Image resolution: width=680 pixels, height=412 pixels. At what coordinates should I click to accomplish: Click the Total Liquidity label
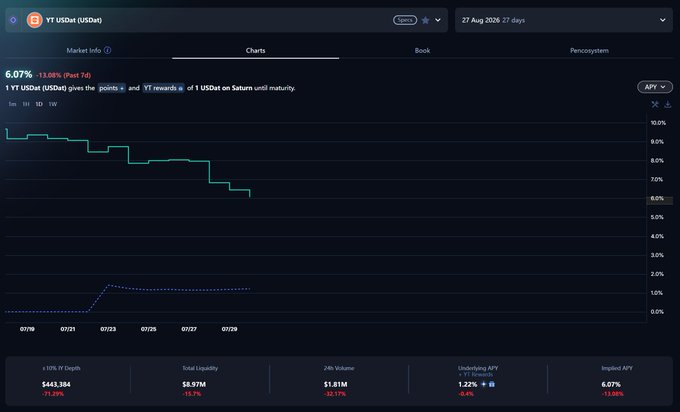tap(200, 368)
